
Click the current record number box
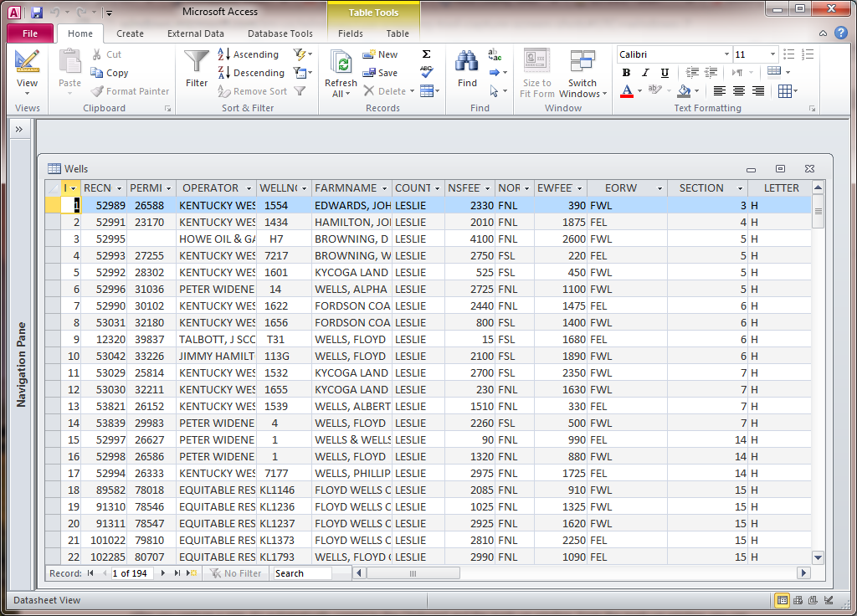pyautogui.click(x=131, y=572)
